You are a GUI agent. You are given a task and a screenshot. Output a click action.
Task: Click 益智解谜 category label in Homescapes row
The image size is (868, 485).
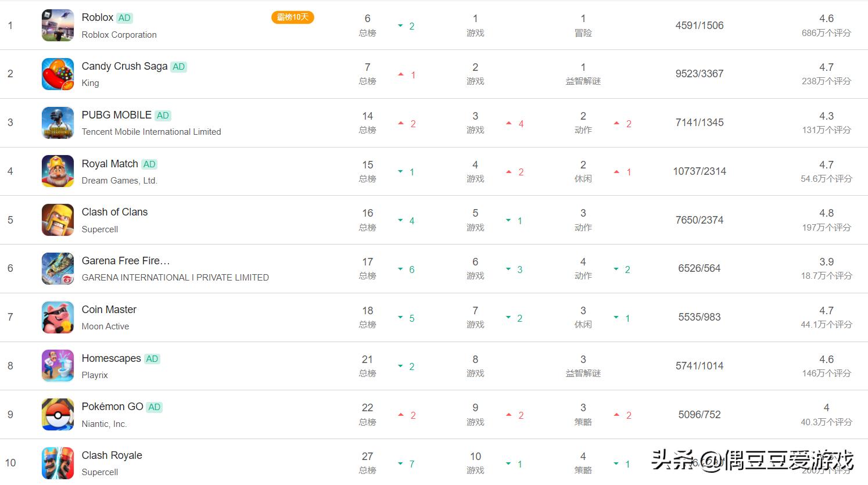click(x=583, y=373)
